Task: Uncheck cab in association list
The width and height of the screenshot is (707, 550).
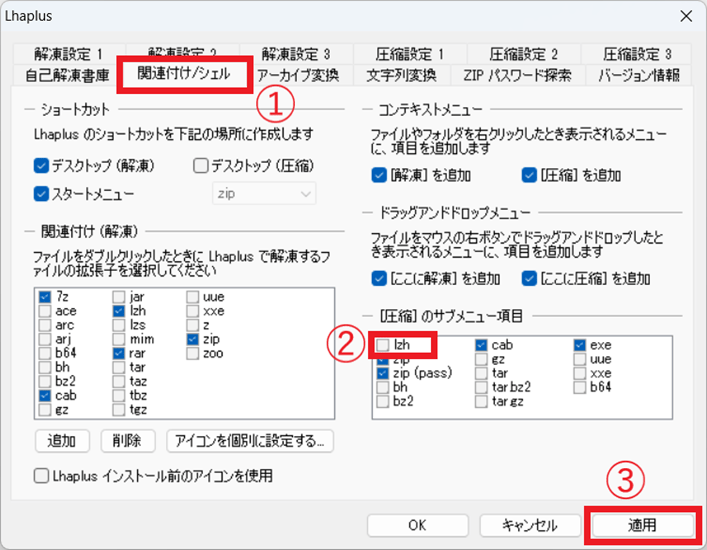Action: tap(45, 395)
